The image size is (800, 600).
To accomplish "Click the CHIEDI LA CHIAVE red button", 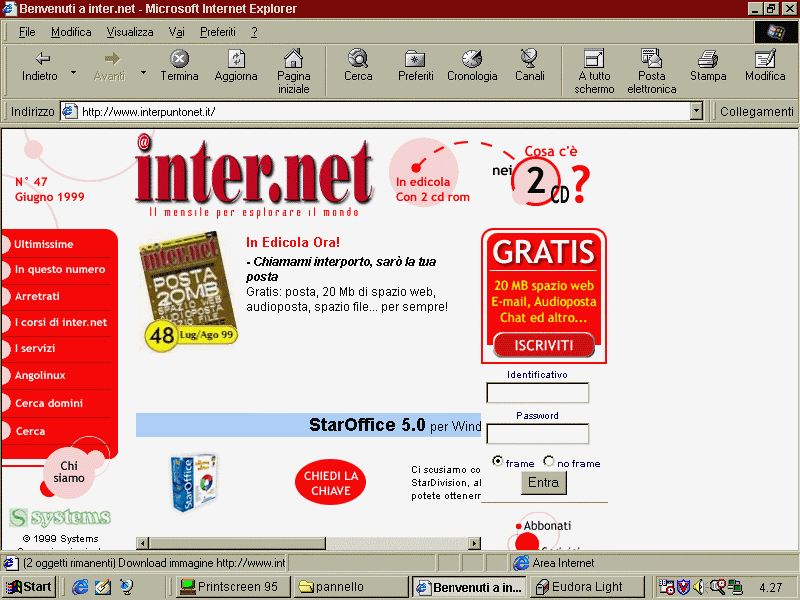I will coord(331,483).
